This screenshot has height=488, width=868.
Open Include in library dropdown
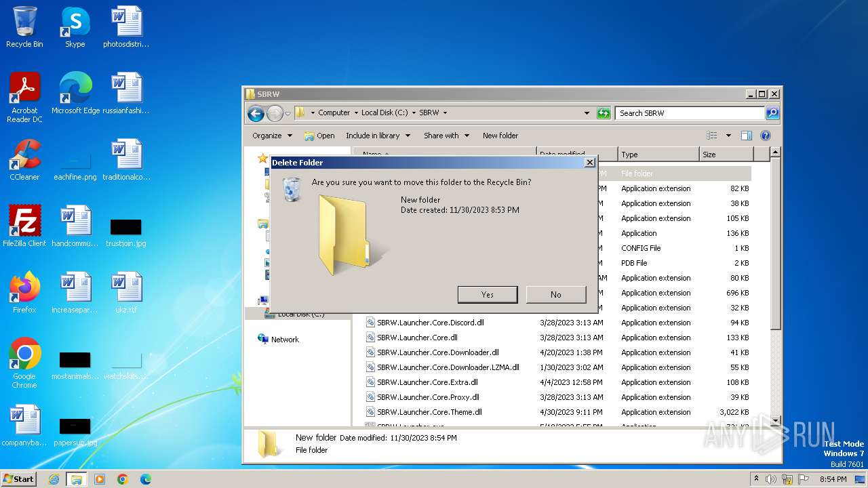378,136
